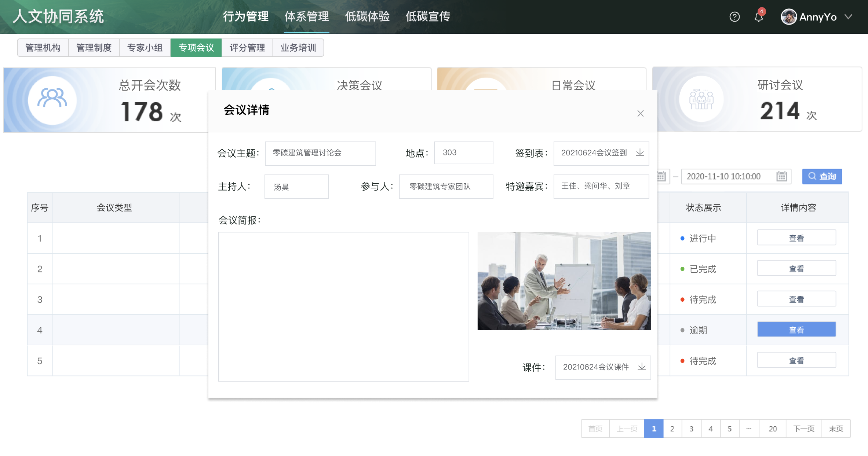Click the 查询 search button
The image size is (868, 456).
(822, 176)
